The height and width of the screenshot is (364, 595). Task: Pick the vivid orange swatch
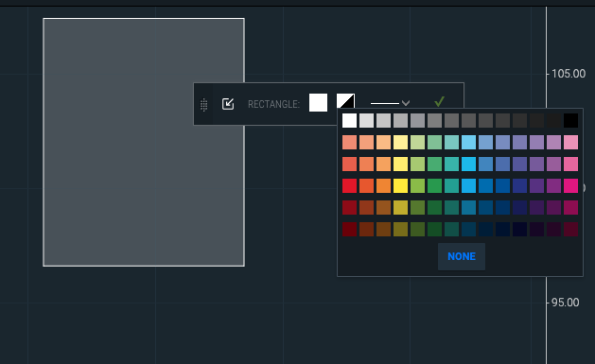tap(383, 186)
